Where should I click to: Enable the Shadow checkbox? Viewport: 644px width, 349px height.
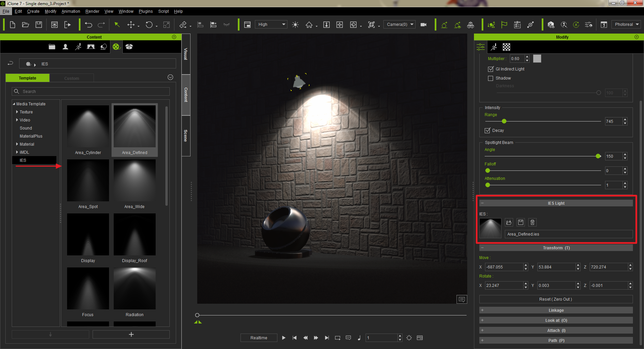pos(490,78)
